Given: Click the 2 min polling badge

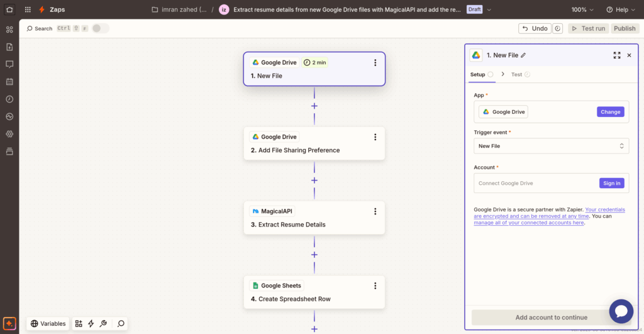Looking at the screenshot, I should 314,62.
